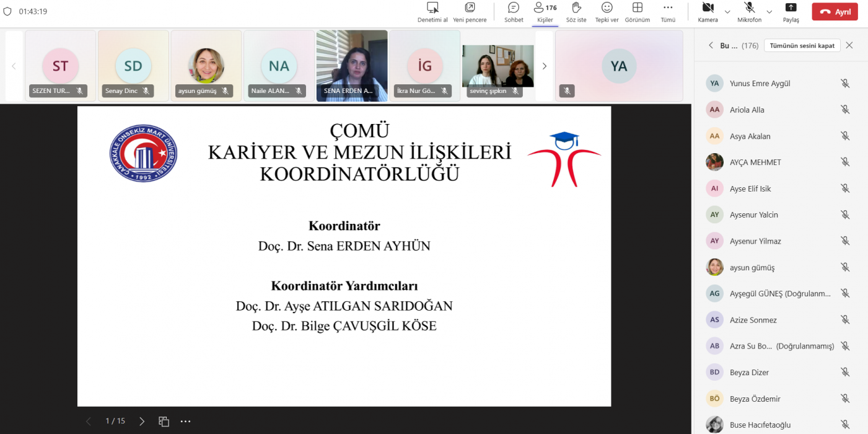Click the AYÇA MEHMET profile photo

pyautogui.click(x=715, y=162)
